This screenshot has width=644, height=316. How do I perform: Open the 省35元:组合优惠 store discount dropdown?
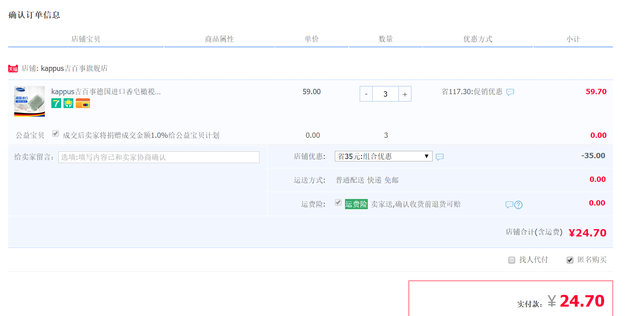384,156
